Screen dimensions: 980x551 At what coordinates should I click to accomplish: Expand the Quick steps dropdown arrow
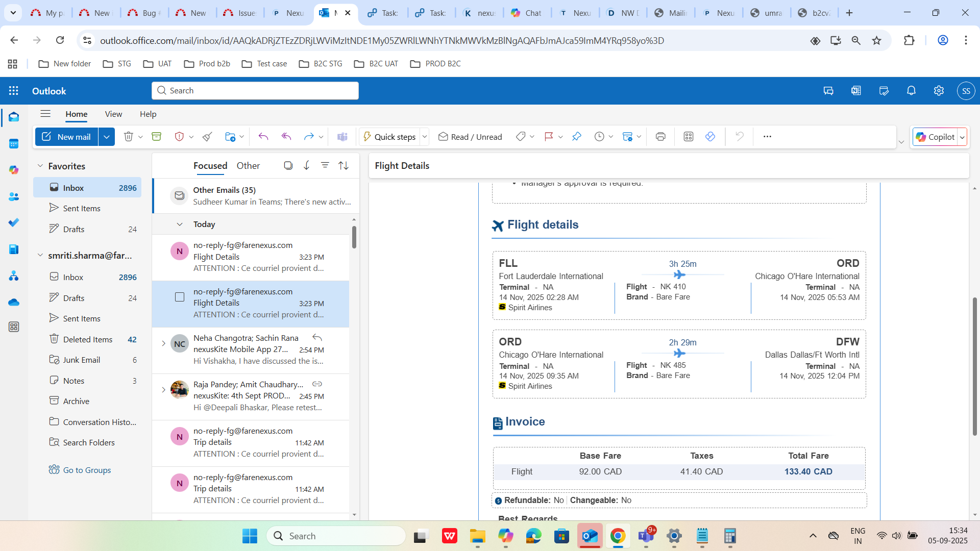tap(425, 137)
